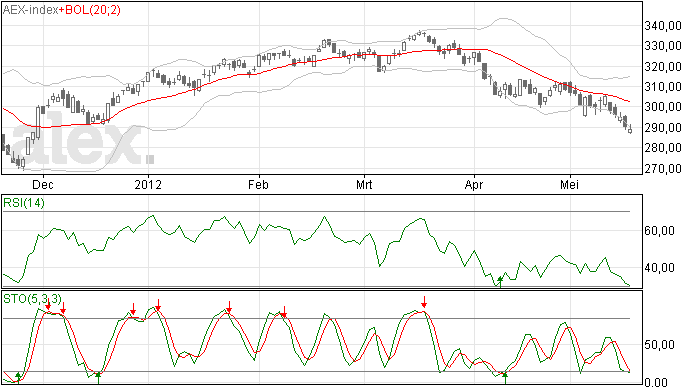Select the 50,00 stochastic axis value
The image size is (690, 387).
659,345
